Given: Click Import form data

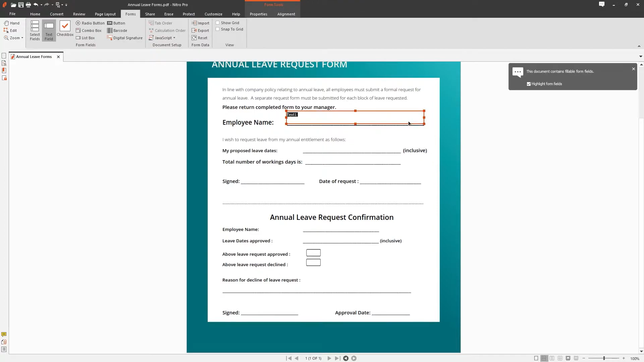Looking at the screenshot, I should [x=201, y=23].
